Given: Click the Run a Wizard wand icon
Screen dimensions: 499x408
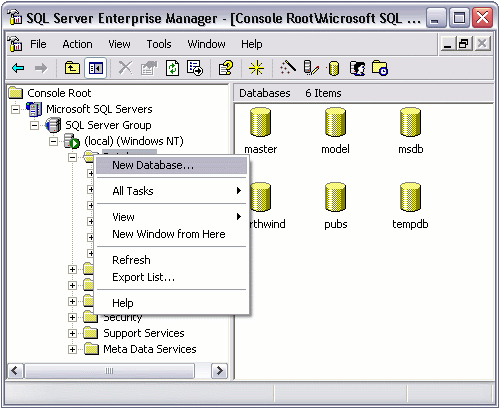Looking at the screenshot, I should tap(288, 68).
